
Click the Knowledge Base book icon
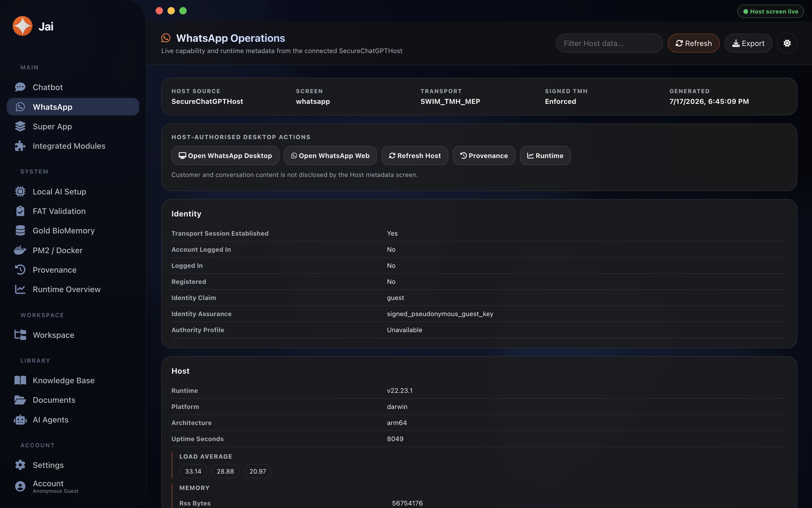tap(20, 380)
